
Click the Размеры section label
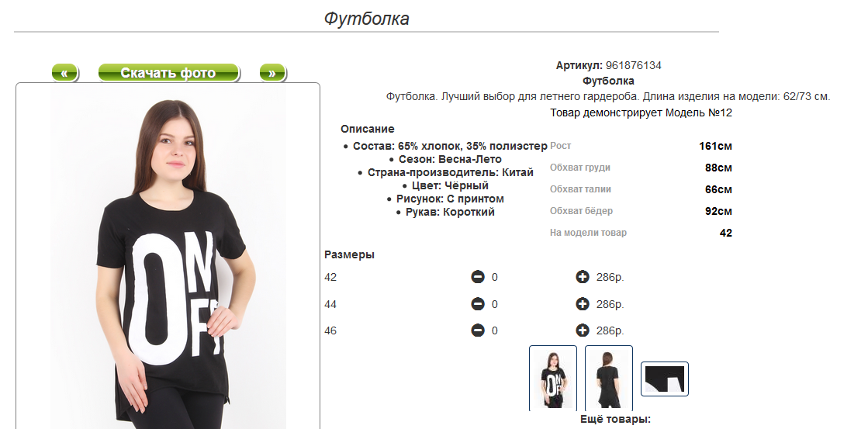349,255
